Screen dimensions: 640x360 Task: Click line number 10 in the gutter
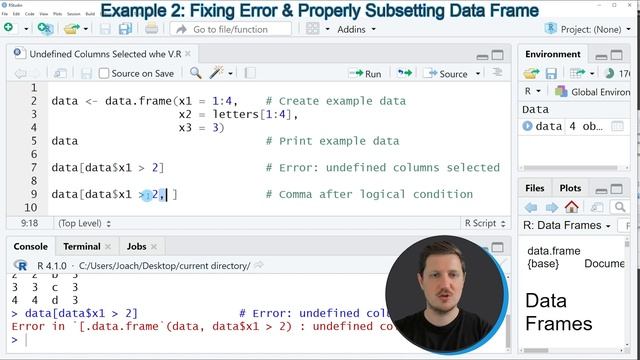pyautogui.click(x=31, y=207)
